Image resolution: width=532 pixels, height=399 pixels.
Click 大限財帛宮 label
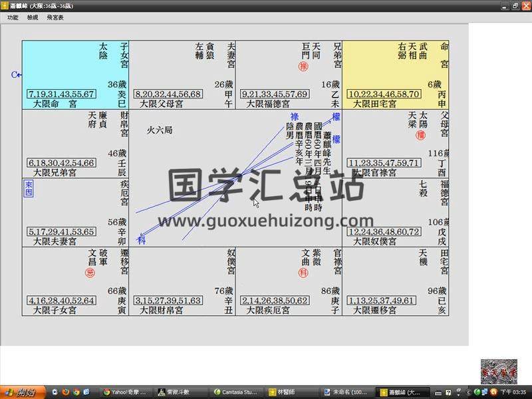pyautogui.click(x=162, y=311)
